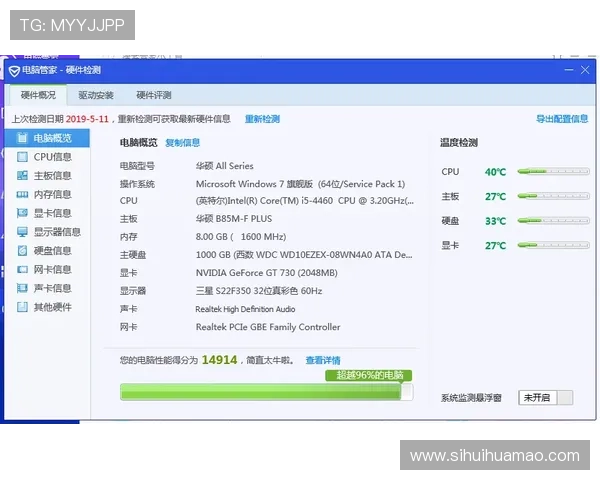Click 三星 S22F350 monitor value
Screen dimensions: 600x480
click(259, 291)
